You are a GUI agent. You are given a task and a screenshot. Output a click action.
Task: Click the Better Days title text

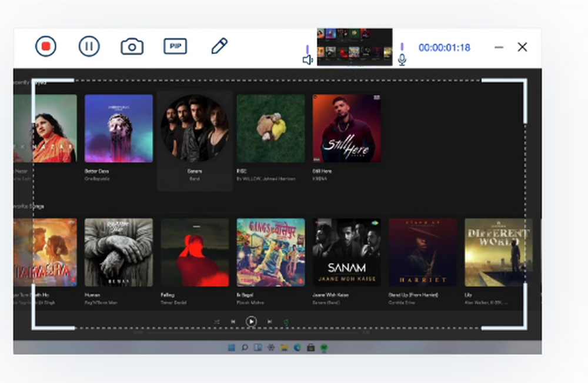click(96, 171)
